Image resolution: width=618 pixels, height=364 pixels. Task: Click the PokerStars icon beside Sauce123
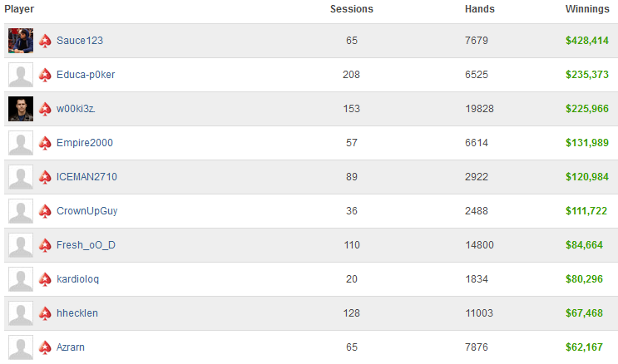click(45, 41)
